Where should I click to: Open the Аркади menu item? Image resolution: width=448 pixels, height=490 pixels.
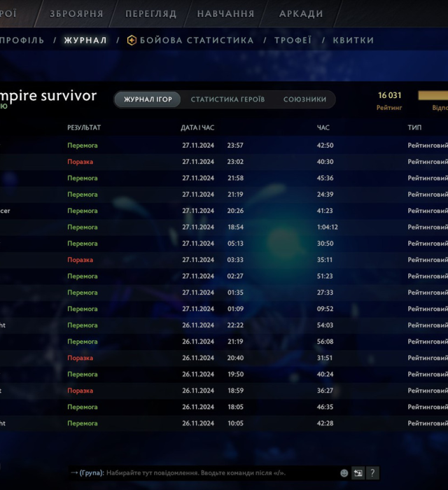click(301, 14)
